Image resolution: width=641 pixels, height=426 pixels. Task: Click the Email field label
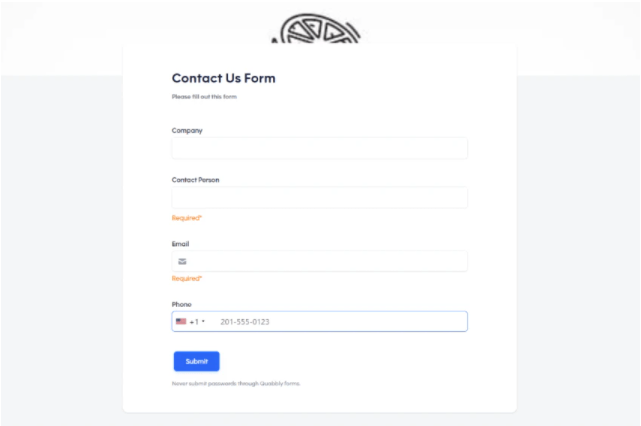coord(180,244)
